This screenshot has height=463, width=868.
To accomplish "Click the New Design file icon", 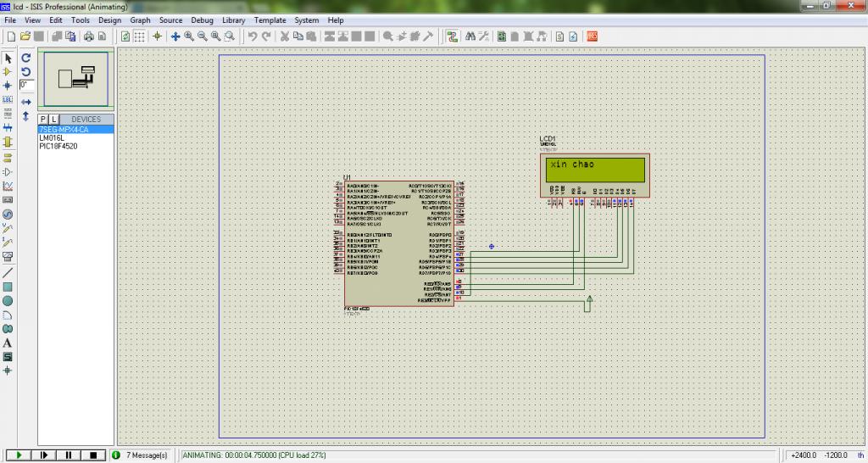I will tap(11, 36).
